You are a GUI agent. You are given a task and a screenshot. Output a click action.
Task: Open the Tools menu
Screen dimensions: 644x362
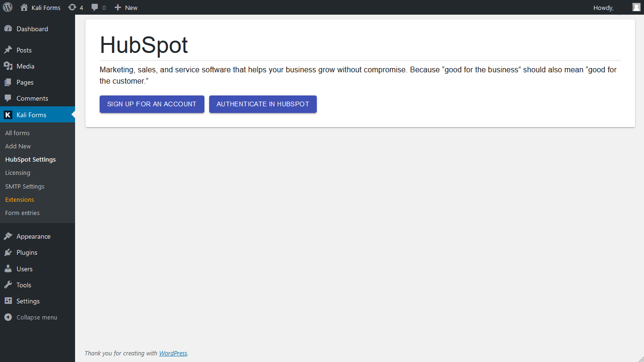pos(24,285)
